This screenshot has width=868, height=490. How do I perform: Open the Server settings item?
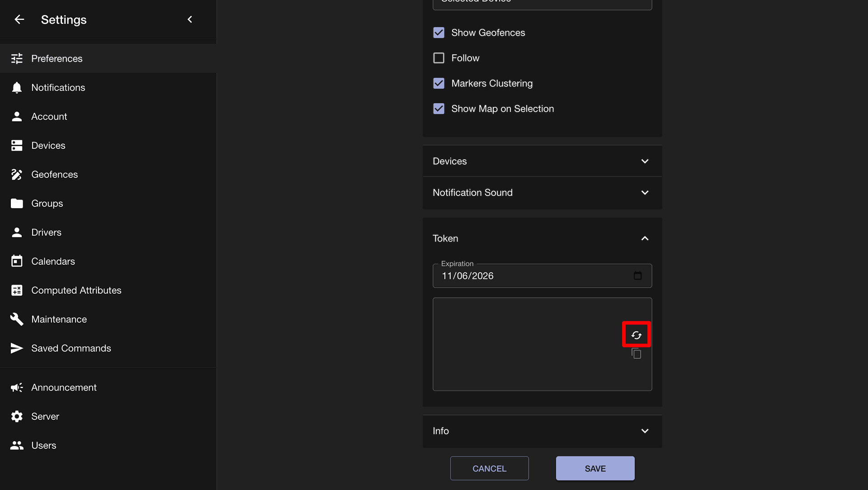(x=108, y=416)
